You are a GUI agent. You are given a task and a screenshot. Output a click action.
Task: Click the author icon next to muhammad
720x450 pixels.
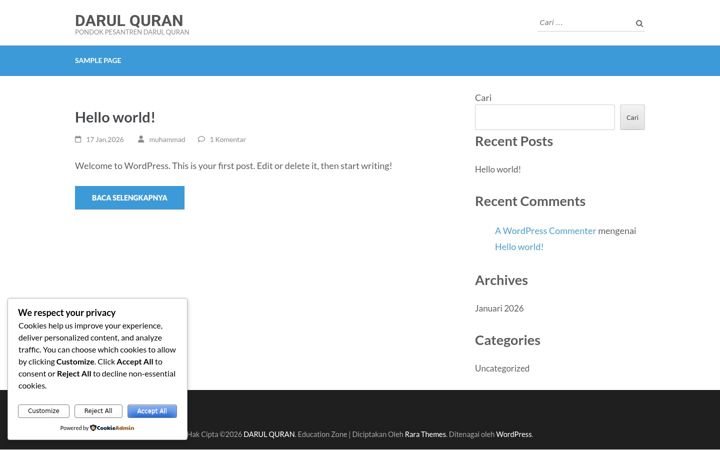[x=141, y=139]
